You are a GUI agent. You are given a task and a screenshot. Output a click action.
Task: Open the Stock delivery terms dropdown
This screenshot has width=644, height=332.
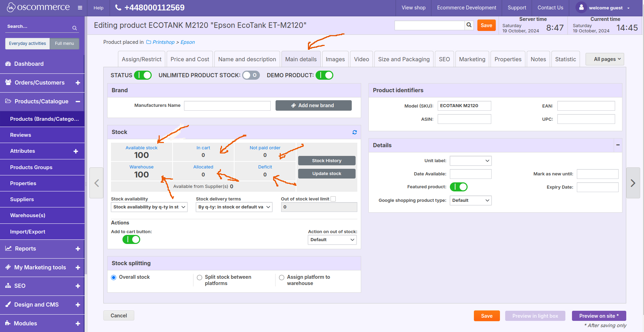(234, 207)
